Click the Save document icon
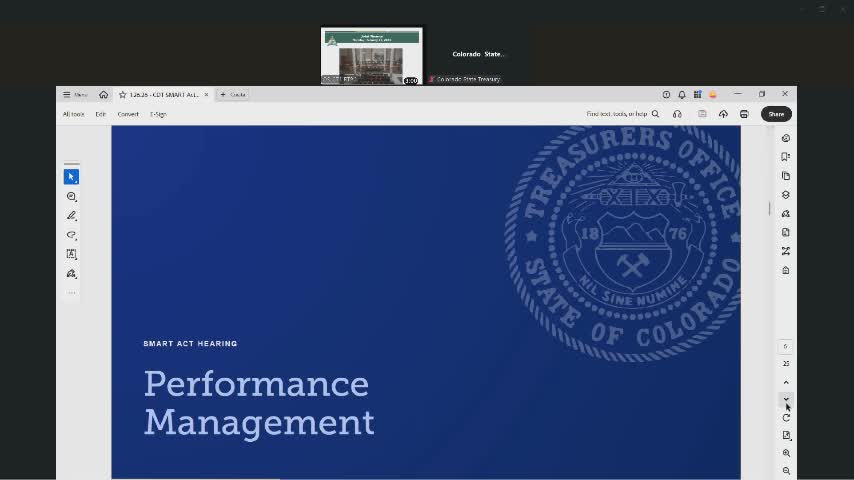This screenshot has height=480, width=854. point(702,114)
